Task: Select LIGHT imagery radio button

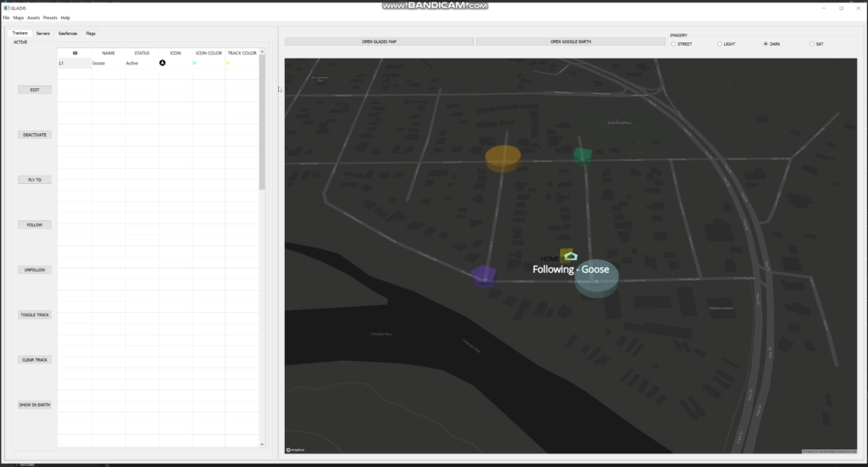Action: click(720, 44)
